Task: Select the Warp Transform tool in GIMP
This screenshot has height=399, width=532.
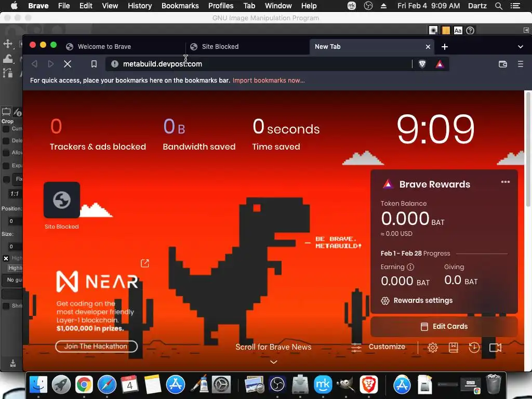Action: [x=8, y=58]
